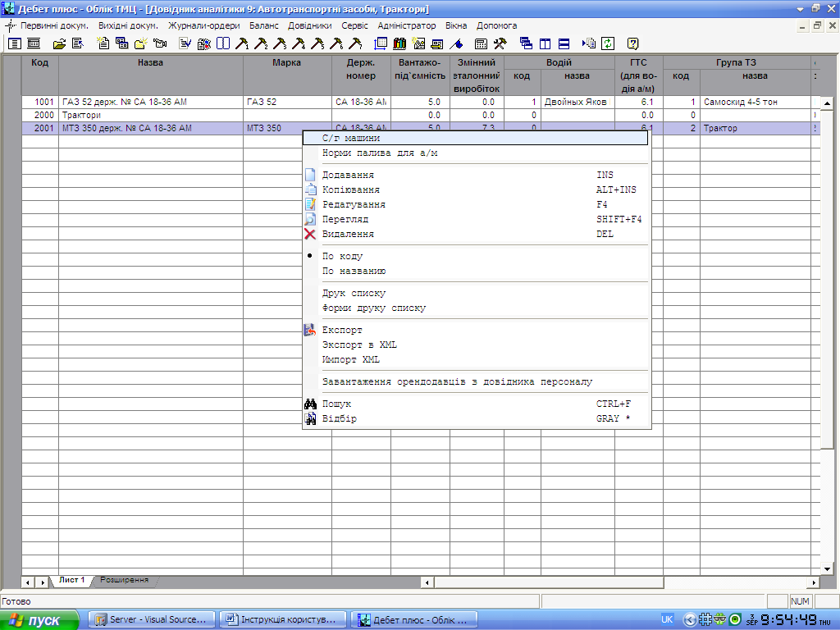Viewport: 840px width, 630px height.
Task: Select the 'По коду' sort option
Action: coord(475,256)
